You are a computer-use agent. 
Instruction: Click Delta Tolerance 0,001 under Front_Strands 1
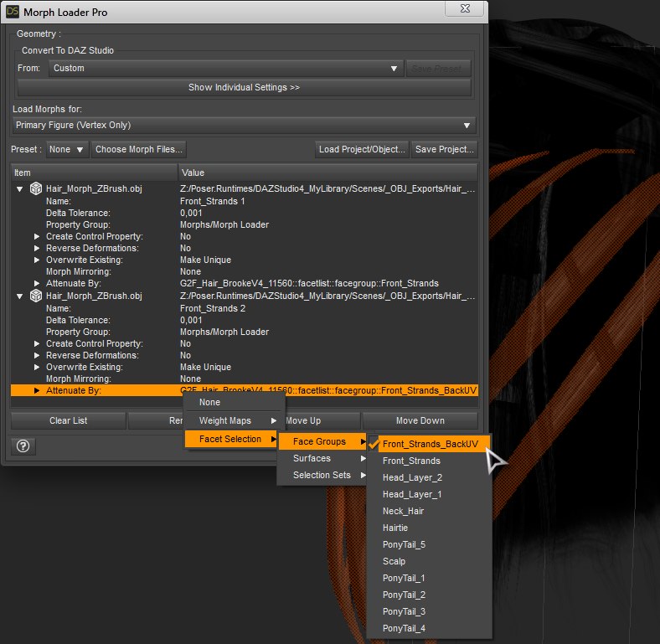tap(191, 213)
